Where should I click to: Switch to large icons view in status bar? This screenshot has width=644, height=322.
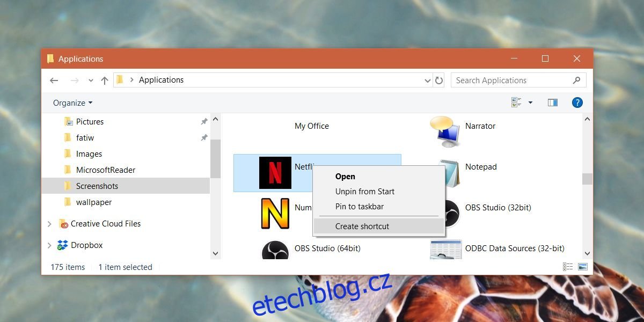coord(583,267)
